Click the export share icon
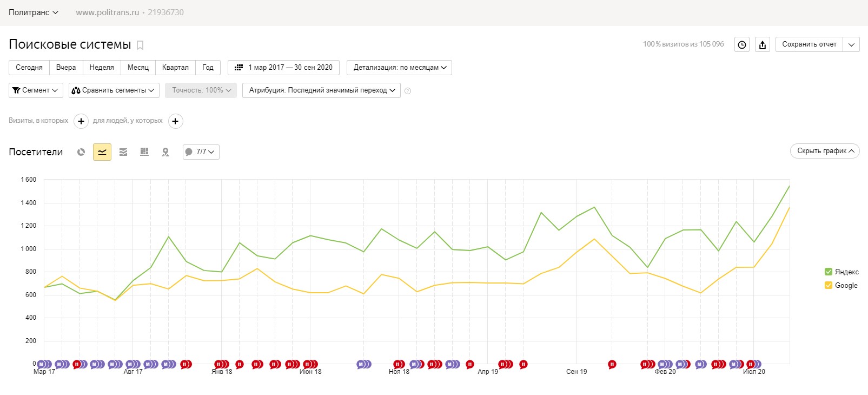This screenshot has width=868, height=395. (x=763, y=45)
